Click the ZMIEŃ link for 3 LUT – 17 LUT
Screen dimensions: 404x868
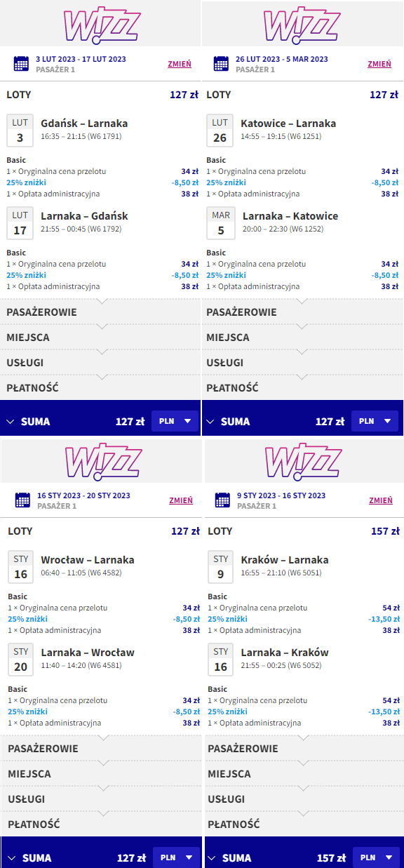pyautogui.click(x=180, y=64)
